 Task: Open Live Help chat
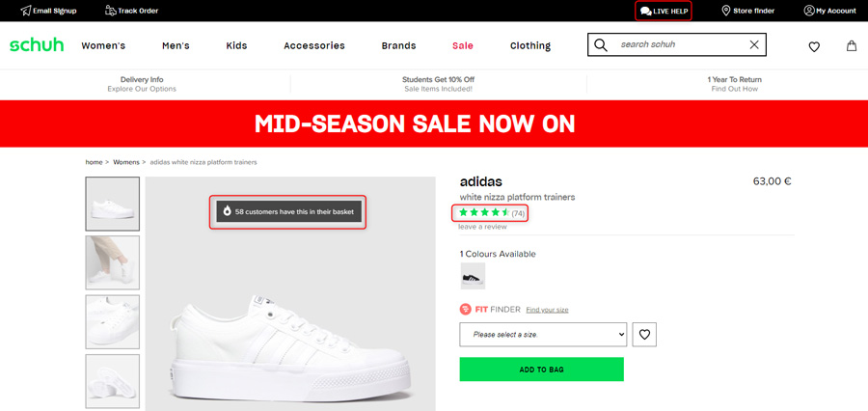coord(664,11)
